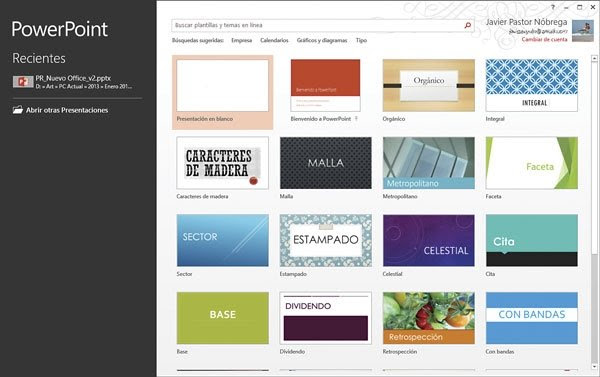Select the Base template thumbnail
Screen dimensions: 600x377
[223, 318]
